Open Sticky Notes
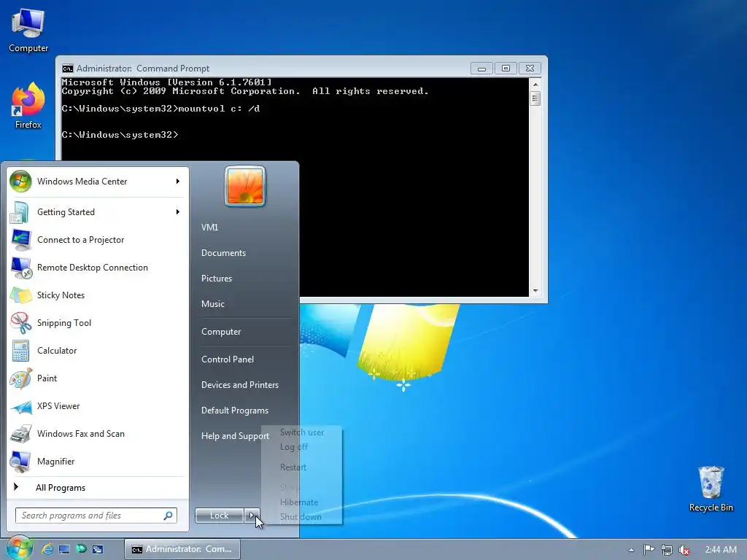This screenshot has height=560, width=747. coord(98,295)
